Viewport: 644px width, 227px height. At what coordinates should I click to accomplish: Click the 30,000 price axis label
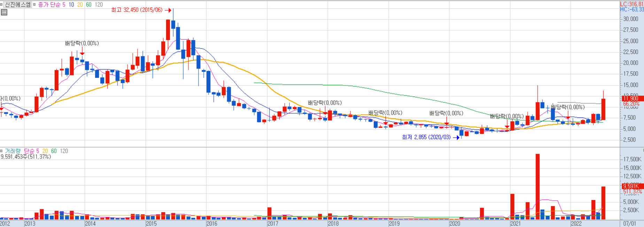631,19
